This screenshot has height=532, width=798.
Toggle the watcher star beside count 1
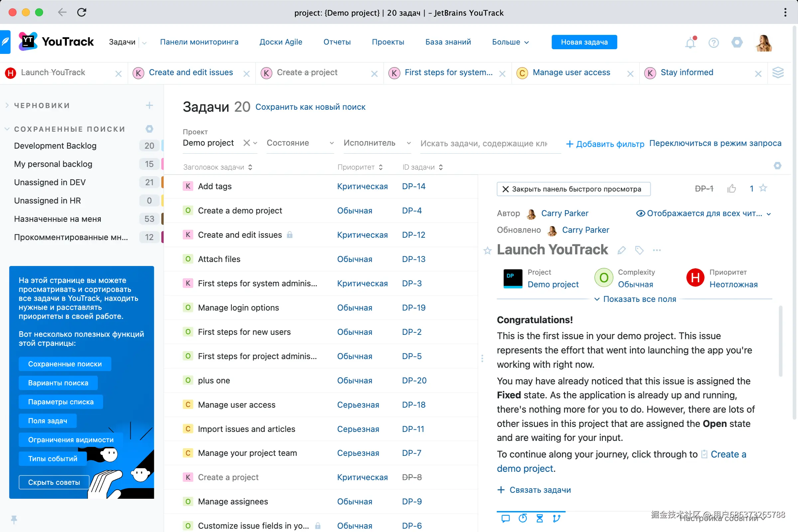[763, 188]
